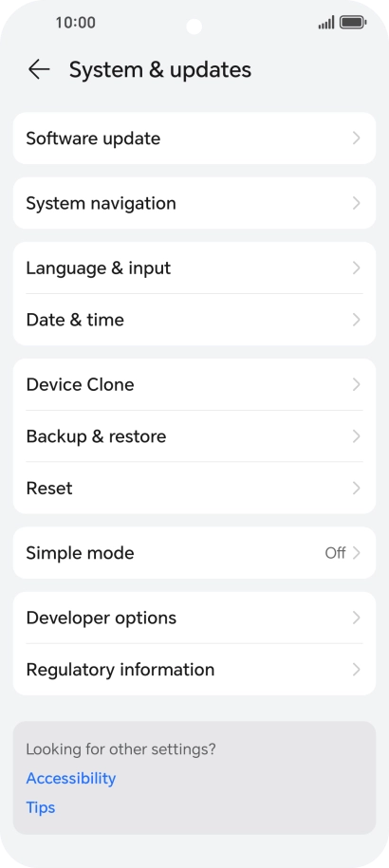This screenshot has width=389, height=868.
Task: Tap the Language & input chevron
Action: click(357, 268)
